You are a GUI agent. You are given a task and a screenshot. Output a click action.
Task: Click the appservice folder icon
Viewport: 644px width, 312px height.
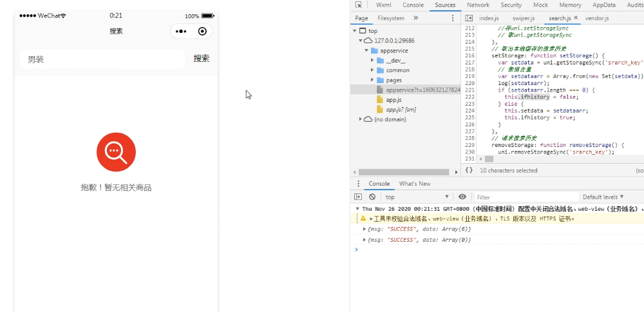(x=374, y=50)
